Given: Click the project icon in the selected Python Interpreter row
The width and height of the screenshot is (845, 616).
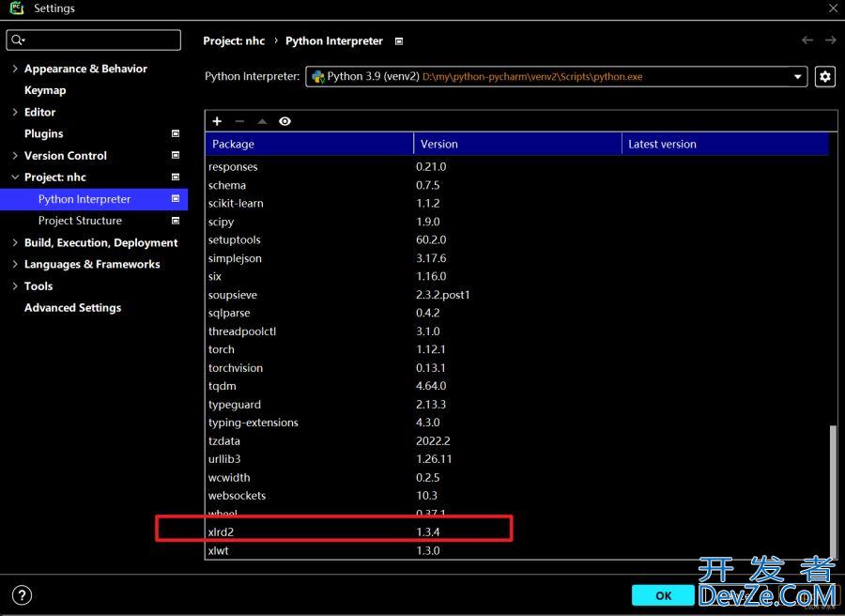Looking at the screenshot, I should [176, 199].
